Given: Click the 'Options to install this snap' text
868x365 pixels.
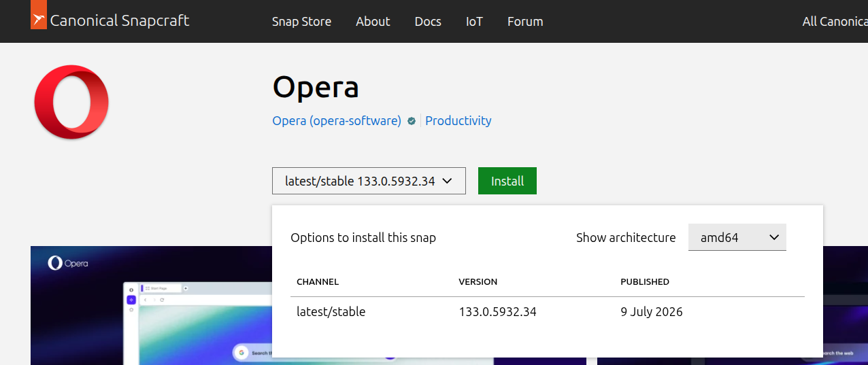Looking at the screenshot, I should click(363, 237).
